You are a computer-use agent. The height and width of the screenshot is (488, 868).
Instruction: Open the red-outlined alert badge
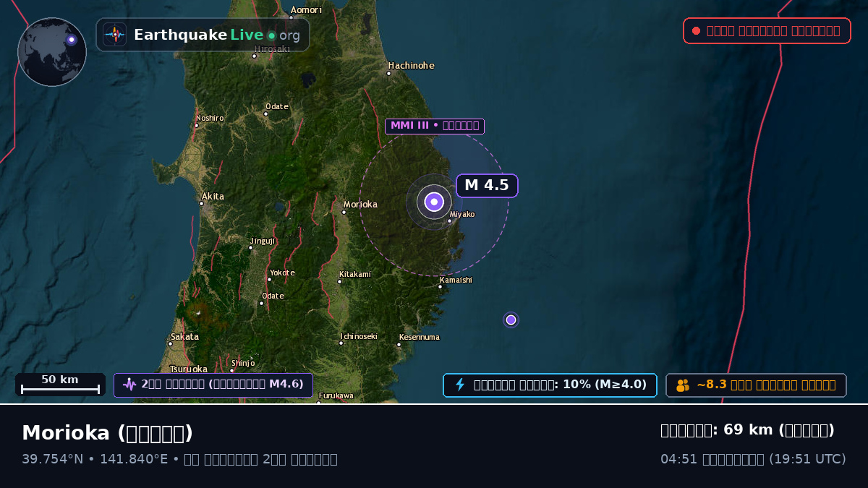tap(767, 31)
